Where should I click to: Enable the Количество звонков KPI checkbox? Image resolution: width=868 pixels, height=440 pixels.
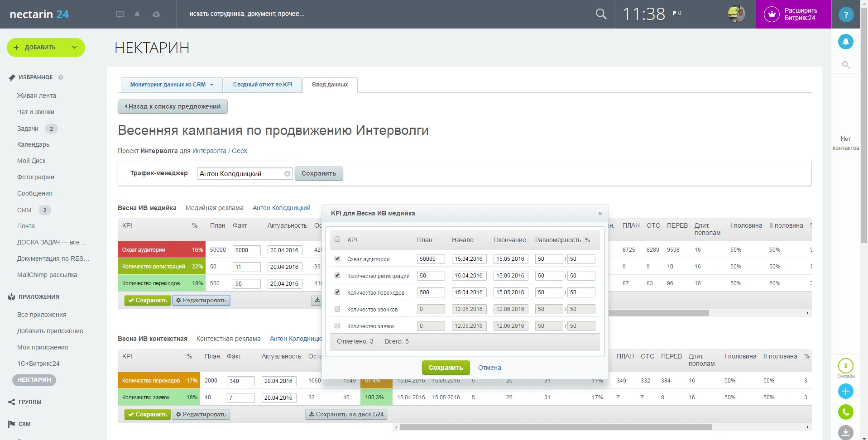pyautogui.click(x=337, y=309)
